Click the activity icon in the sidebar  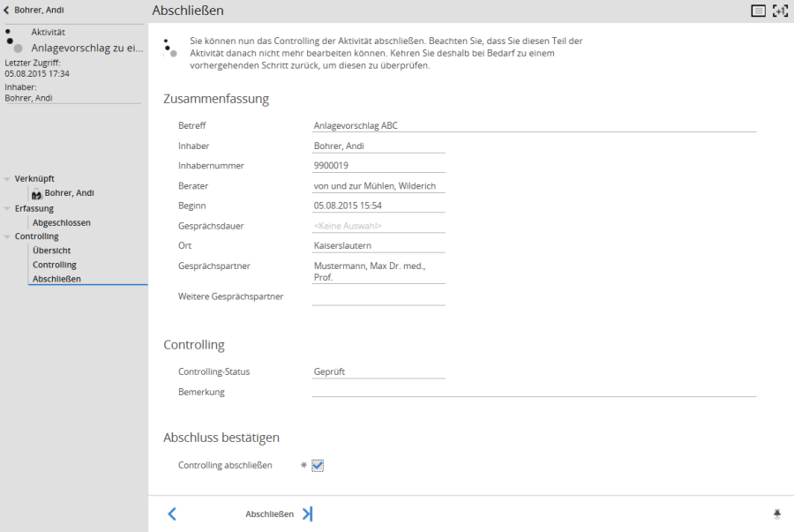[13, 40]
